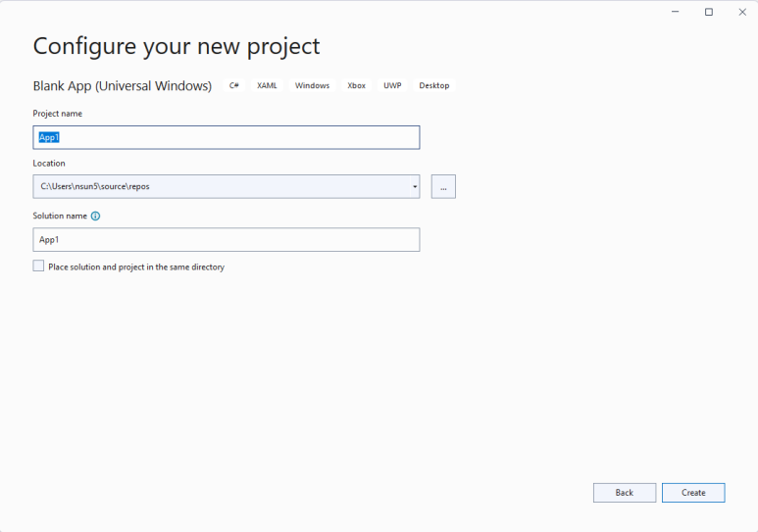Viewport: 758px width, 532px height.
Task: Click the Solution name info icon
Action: (96, 216)
